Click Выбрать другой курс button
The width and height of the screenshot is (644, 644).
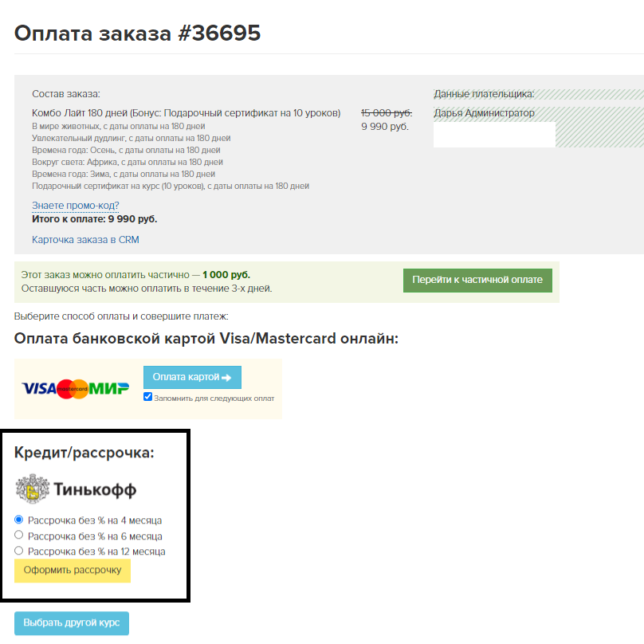[x=72, y=623]
